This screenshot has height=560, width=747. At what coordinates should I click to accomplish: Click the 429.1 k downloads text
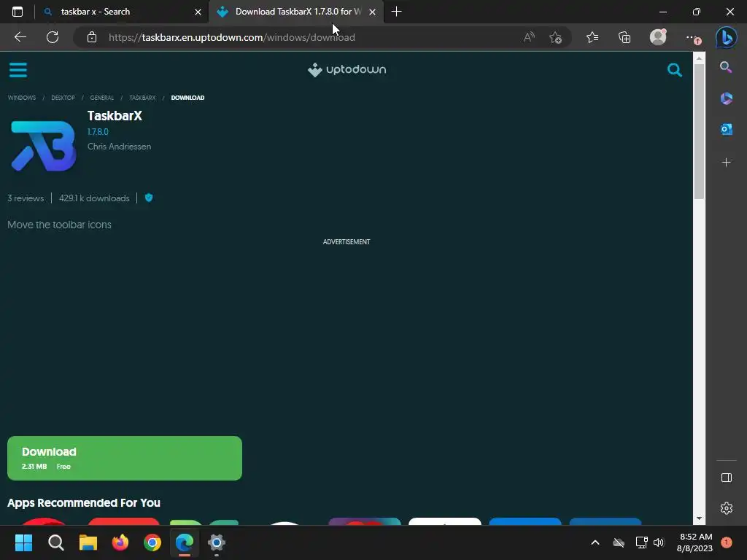tap(94, 198)
